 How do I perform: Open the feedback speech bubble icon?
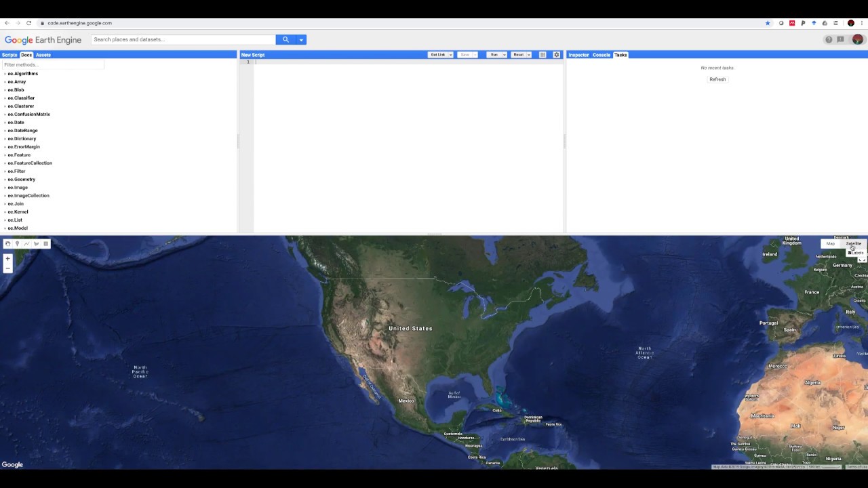841,39
